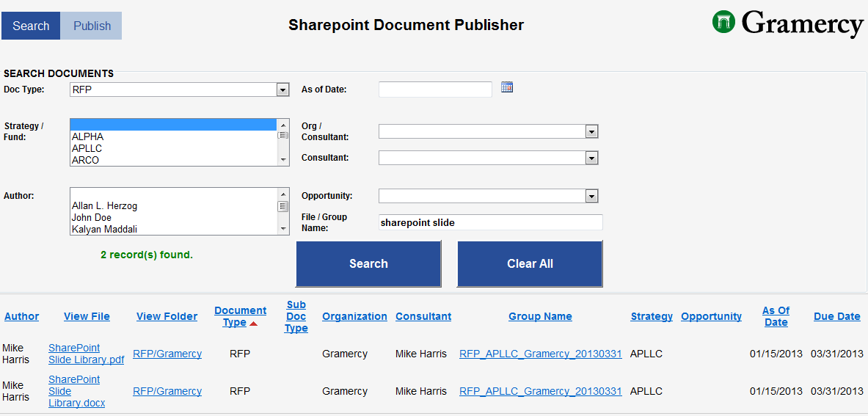This screenshot has width=868, height=416.
Task: Select the blank highlighted Strategy / Fund entry
Action: coord(173,125)
